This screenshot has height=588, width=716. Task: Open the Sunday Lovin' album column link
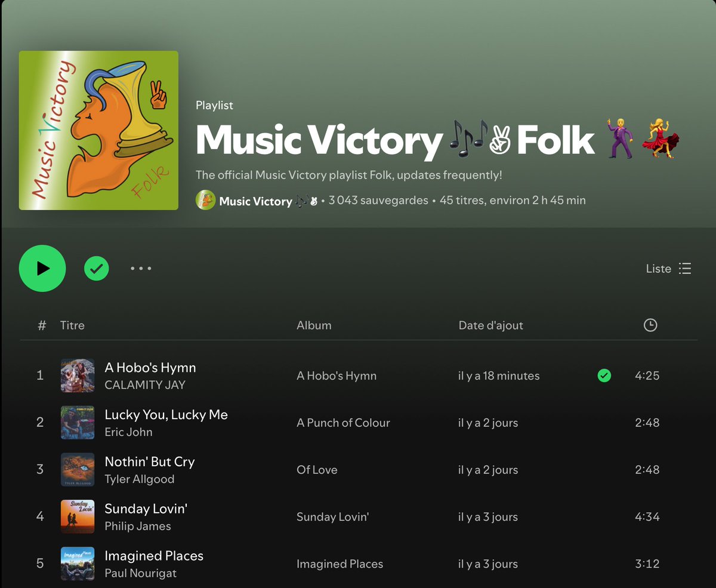[x=332, y=518]
